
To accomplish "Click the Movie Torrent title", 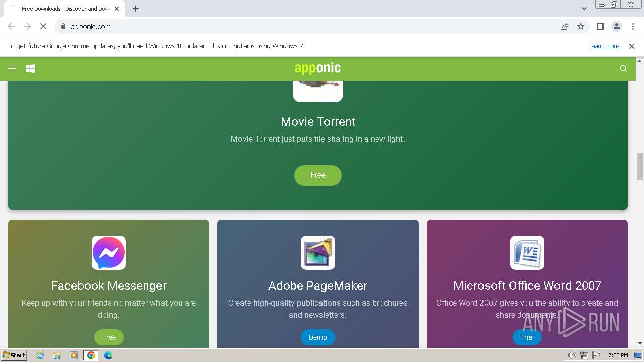I will point(318,122).
